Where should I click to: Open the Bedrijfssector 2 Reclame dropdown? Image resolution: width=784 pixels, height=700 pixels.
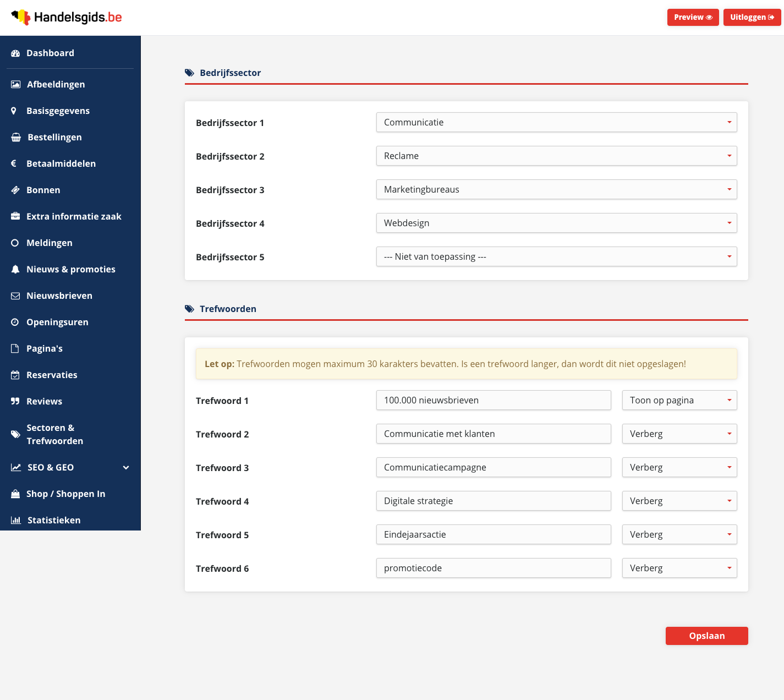[556, 156]
